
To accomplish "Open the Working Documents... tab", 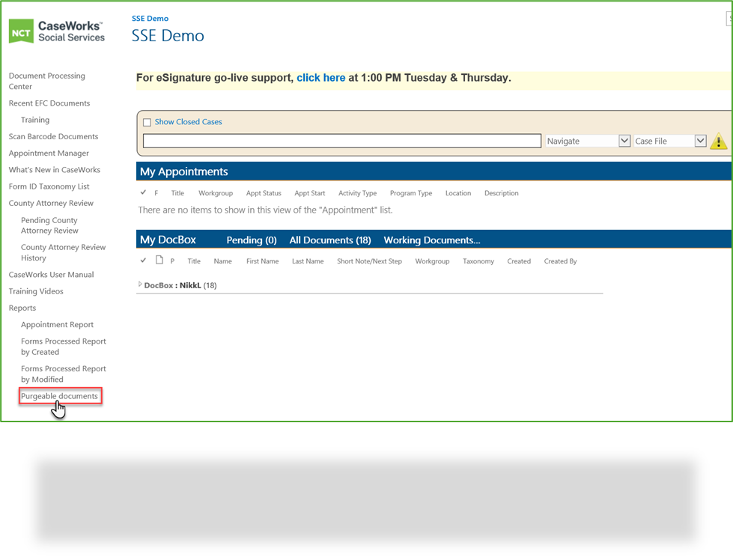I will pyautogui.click(x=432, y=240).
